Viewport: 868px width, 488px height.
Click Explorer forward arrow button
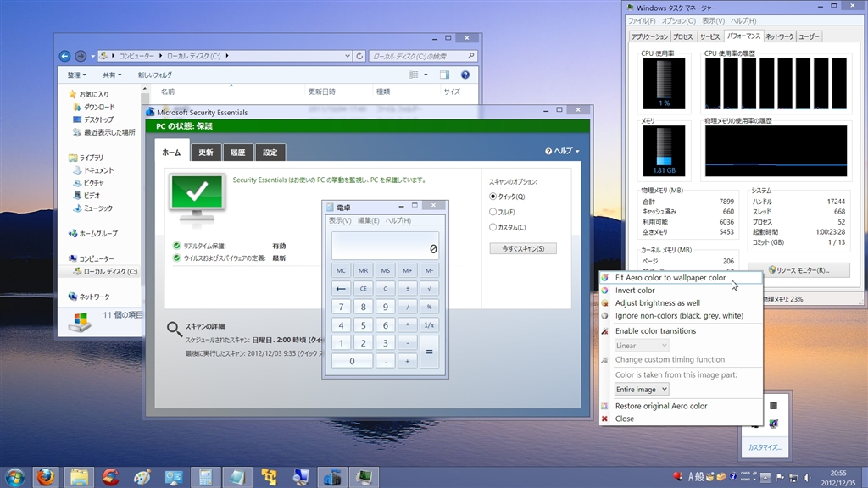[81, 56]
